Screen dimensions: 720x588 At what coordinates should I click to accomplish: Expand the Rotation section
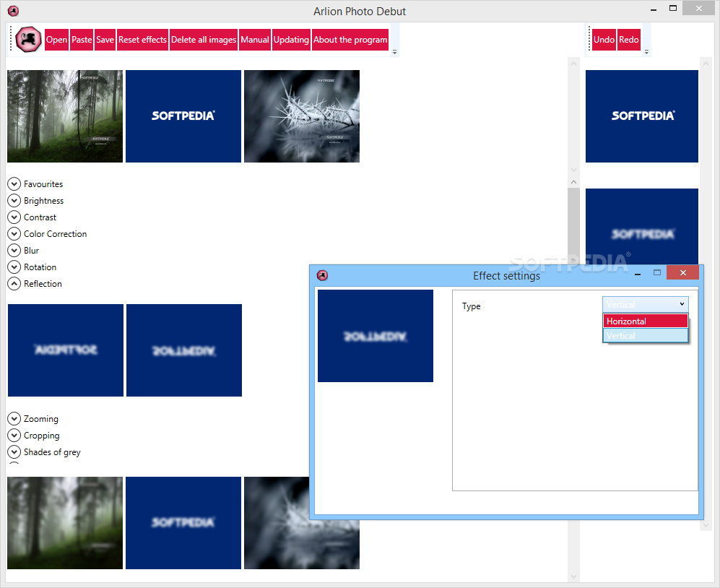tap(14, 267)
